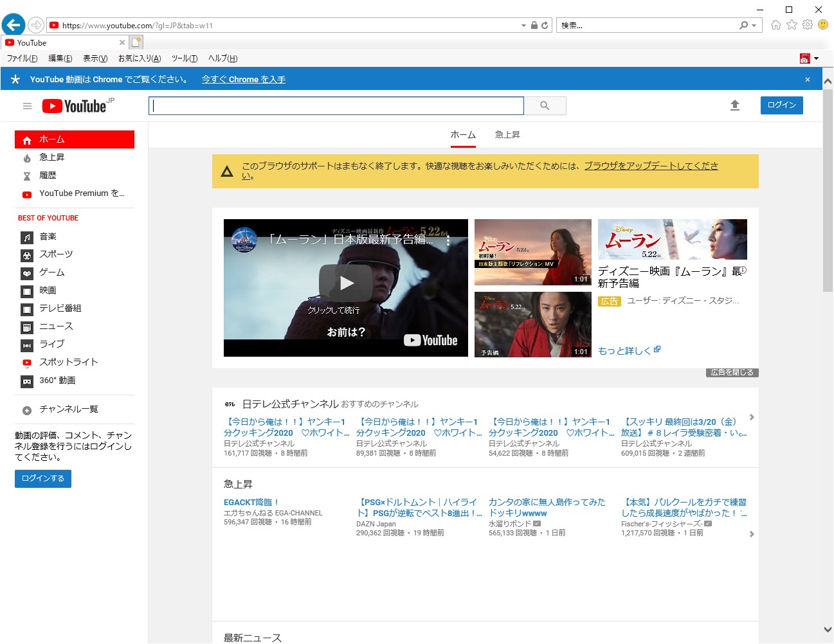Image resolution: width=834 pixels, height=644 pixels.
Task: Switch to the 急上昇 tab
Action: coord(507,135)
